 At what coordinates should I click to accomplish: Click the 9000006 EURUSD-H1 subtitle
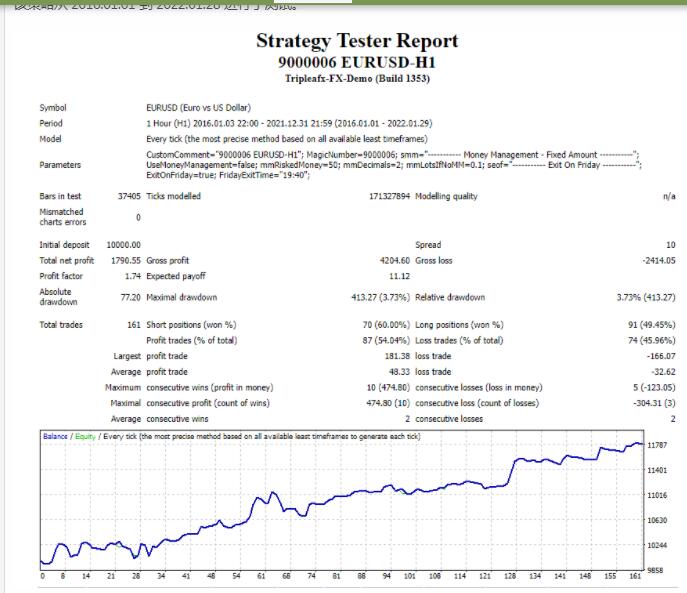pyautogui.click(x=357, y=62)
